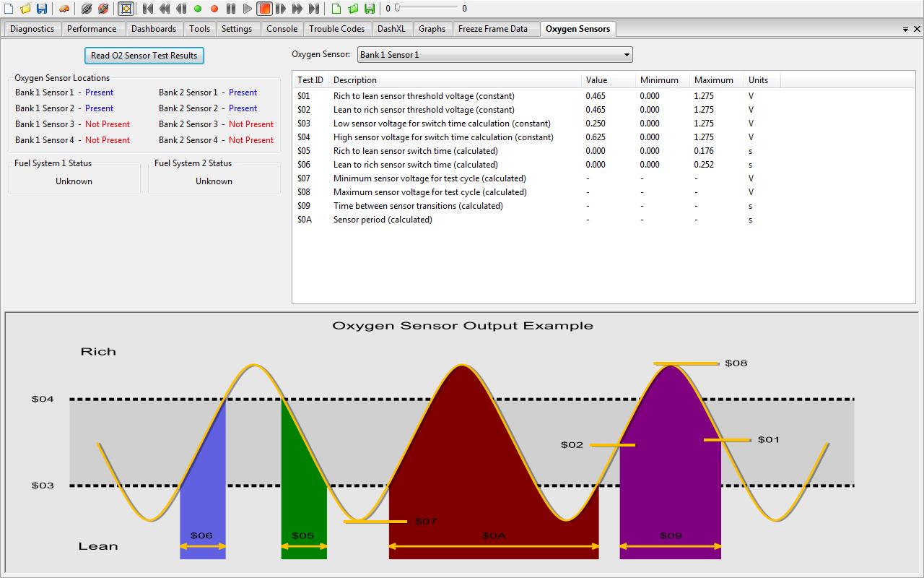Open file with yellow folder icon

(x=25, y=9)
